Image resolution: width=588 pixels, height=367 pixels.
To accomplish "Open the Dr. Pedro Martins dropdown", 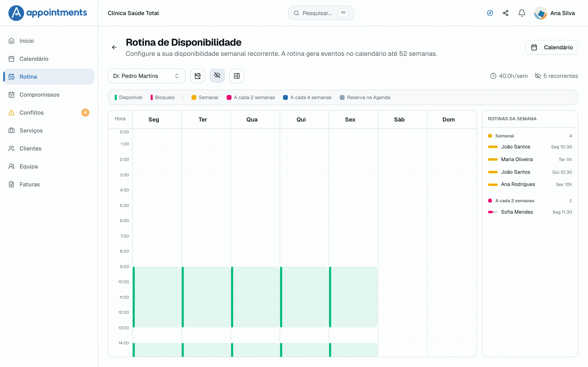I will [x=147, y=76].
